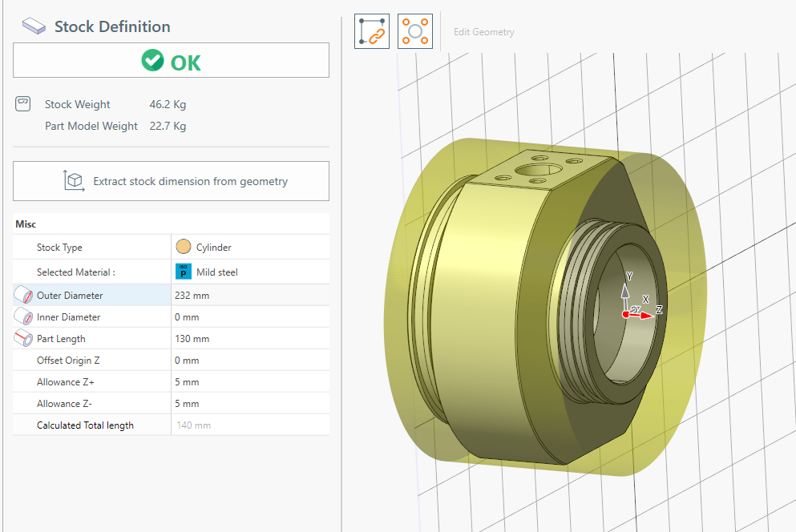Collapse the Misc properties section
The image size is (796, 532).
26,224
